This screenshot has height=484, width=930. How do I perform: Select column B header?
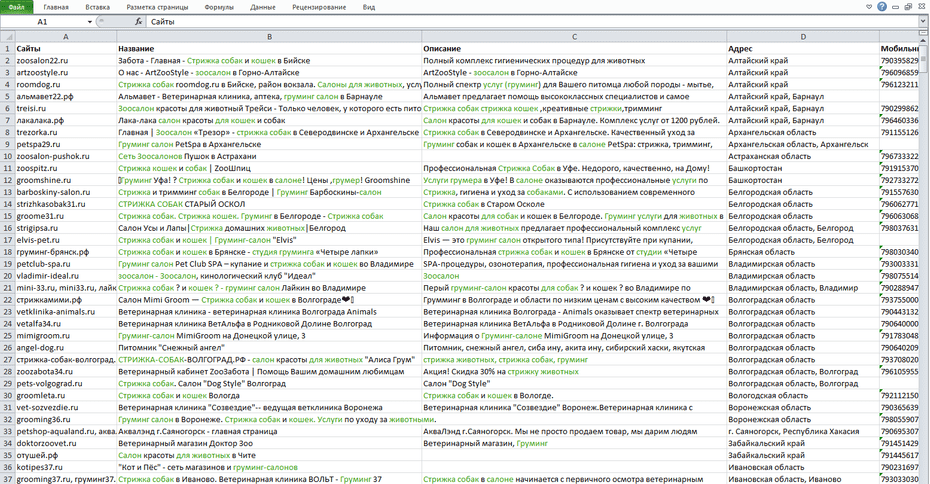point(269,37)
